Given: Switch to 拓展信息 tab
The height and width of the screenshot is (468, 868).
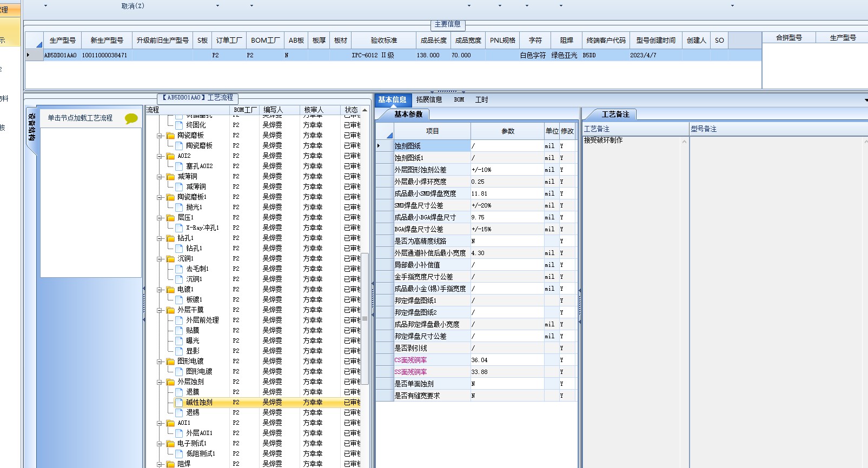Looking at the screenshot, I should click(x=429, y=100).
